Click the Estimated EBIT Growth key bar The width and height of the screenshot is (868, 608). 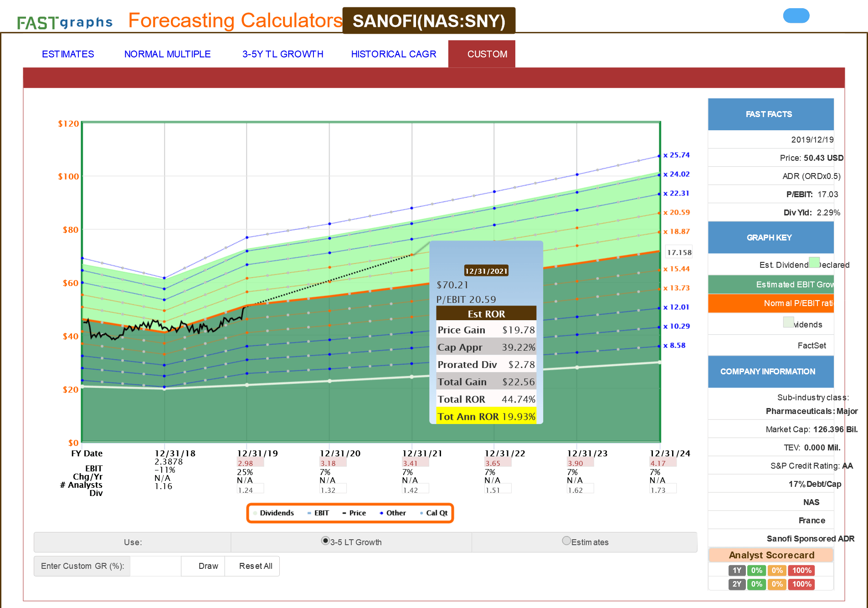point(771,285)
